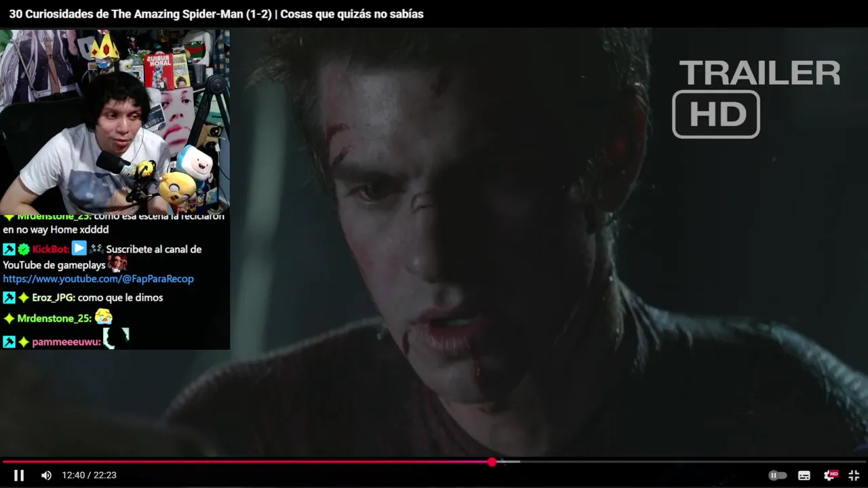Click the chat message 'como que le dimos'
Screen dimensions: 868x488
pyautogui.click(x=120, y=298)
